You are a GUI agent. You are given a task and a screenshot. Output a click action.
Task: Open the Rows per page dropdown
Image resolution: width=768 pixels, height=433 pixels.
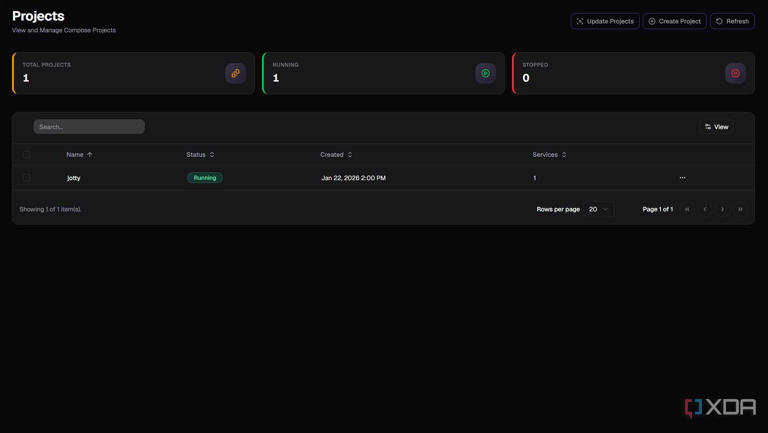coord(599,209)
